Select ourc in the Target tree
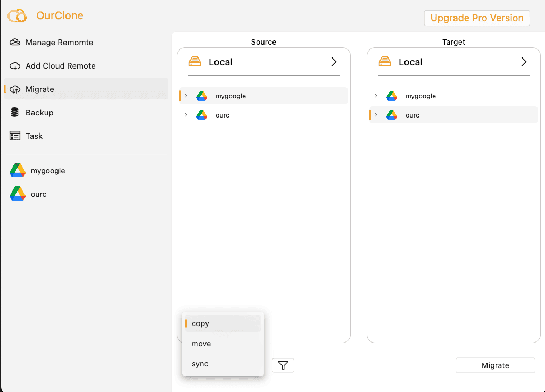The image size is (545, 392). tap(412, 115)
